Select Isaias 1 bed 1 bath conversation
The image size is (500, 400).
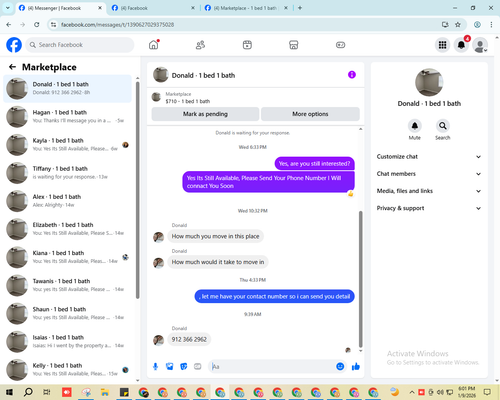coord(67,341)
